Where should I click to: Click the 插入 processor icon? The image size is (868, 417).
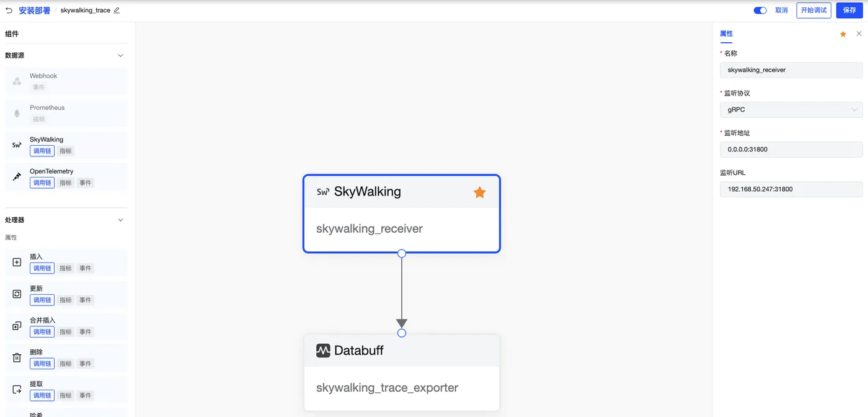point(17,262)
